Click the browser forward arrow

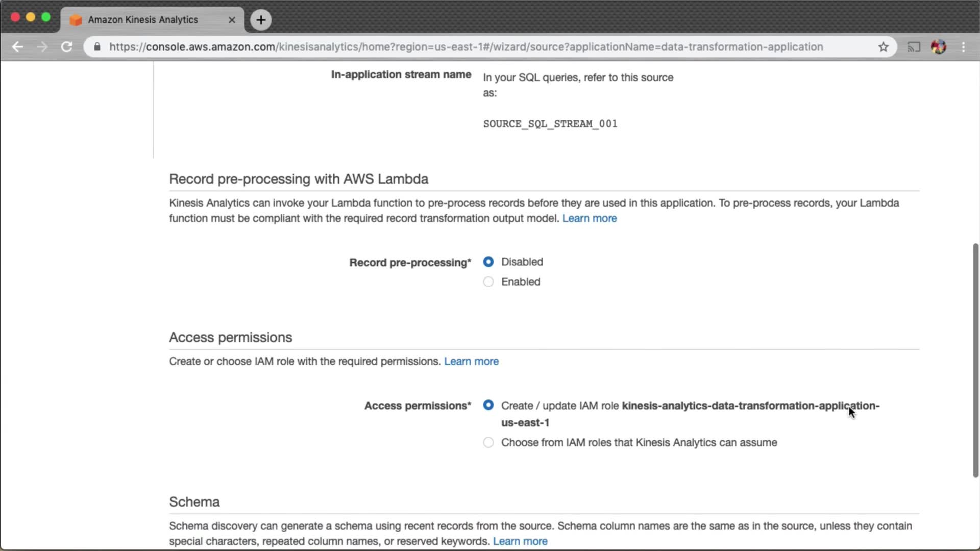tap(42, 47)
